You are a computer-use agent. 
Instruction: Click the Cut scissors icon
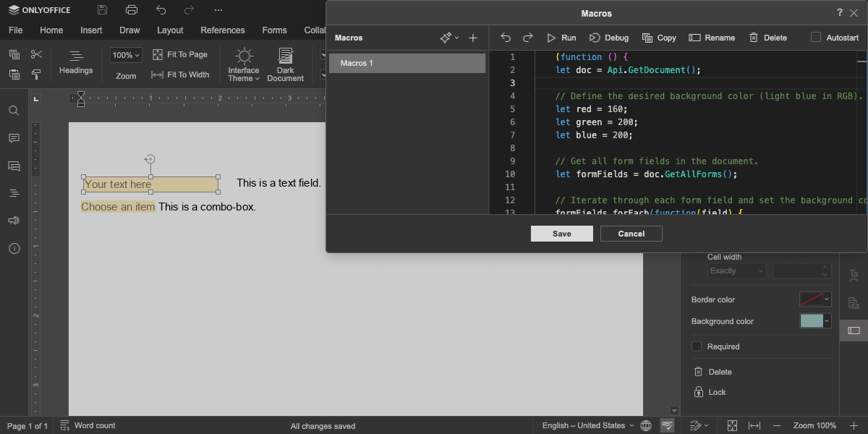pyautogui.click(x=36, y=54)
